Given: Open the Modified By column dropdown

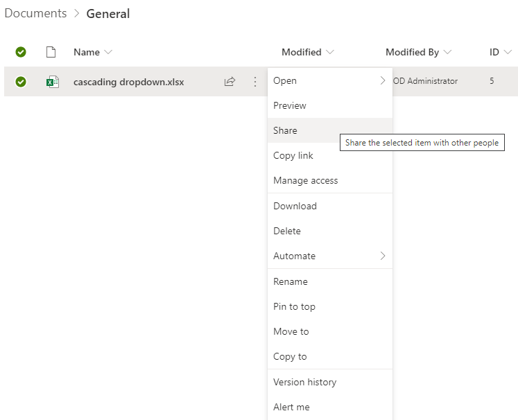Looking at the screenshot, I should (x=447, y=52).
